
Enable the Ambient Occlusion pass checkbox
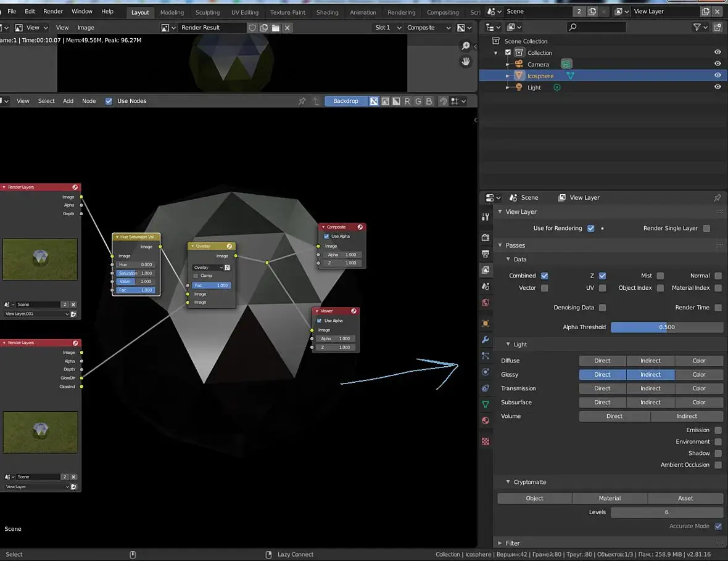click(718, 465)
